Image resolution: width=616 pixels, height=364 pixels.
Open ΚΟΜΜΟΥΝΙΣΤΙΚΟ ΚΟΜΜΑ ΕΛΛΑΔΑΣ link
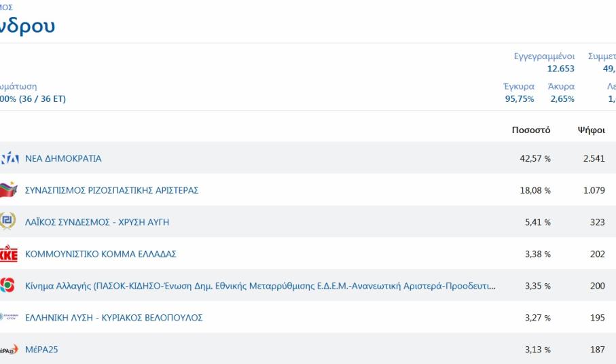click(101, 254)
